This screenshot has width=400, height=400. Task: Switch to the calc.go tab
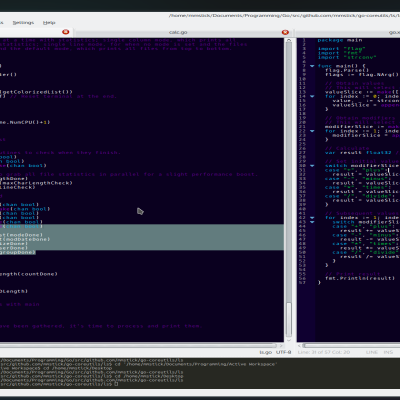coord(178,32)
